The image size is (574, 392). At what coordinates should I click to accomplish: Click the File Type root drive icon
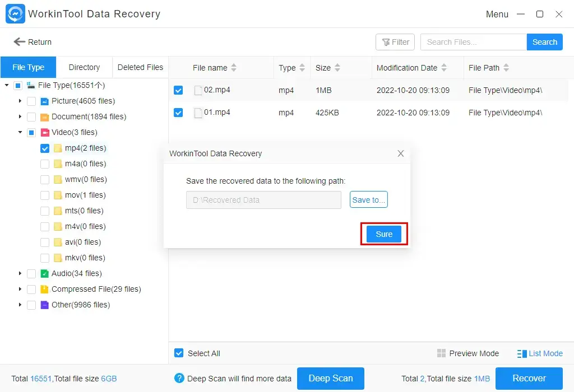pyautogui.click(x=31, y=85)
